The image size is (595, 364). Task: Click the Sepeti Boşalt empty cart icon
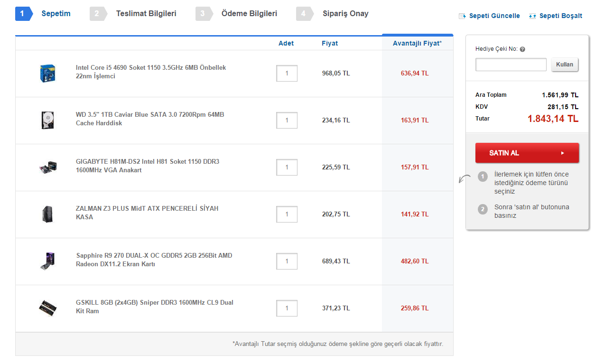(x=532, y=16)
